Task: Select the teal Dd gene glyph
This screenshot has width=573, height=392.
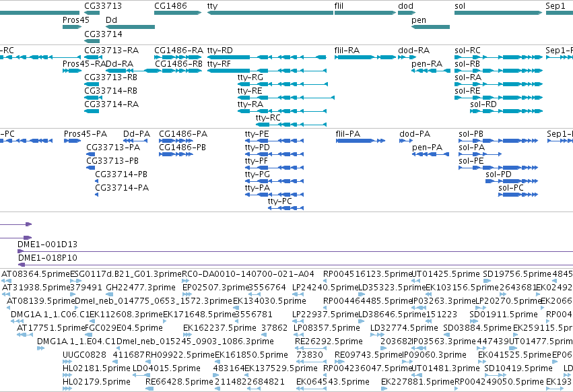Action: (x=130, y=27)
